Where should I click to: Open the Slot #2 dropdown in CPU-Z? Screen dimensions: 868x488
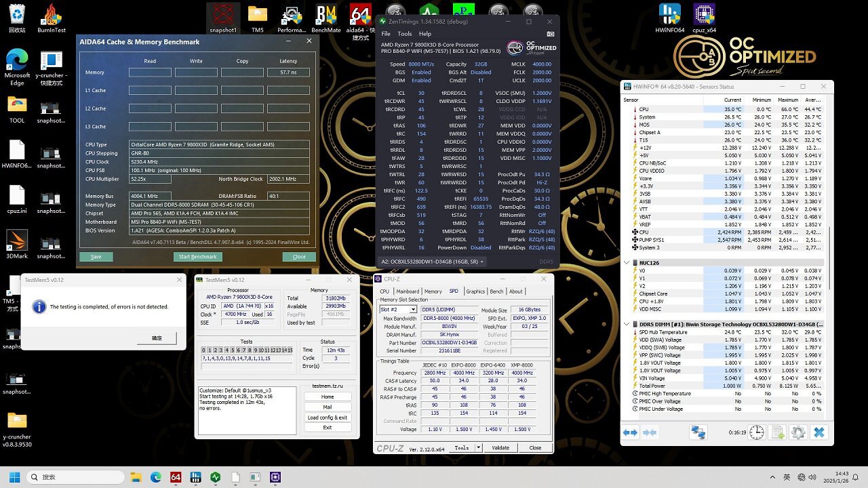[398, 310]
